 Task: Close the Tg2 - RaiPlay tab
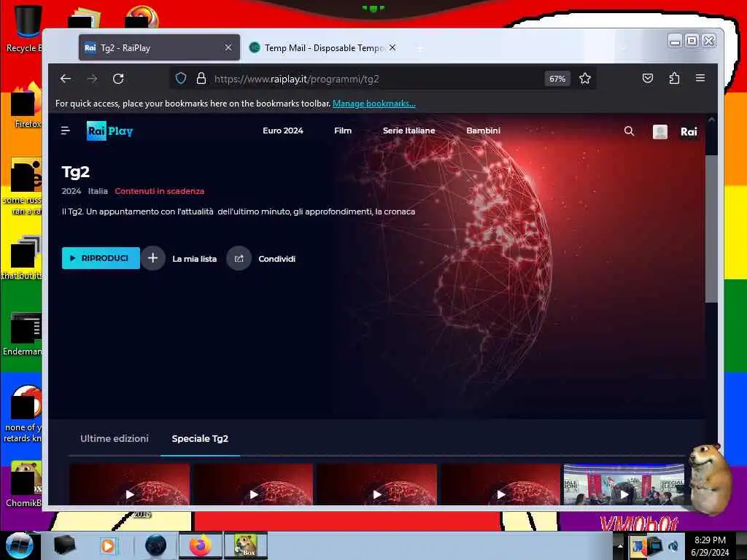tap(228, 47)
